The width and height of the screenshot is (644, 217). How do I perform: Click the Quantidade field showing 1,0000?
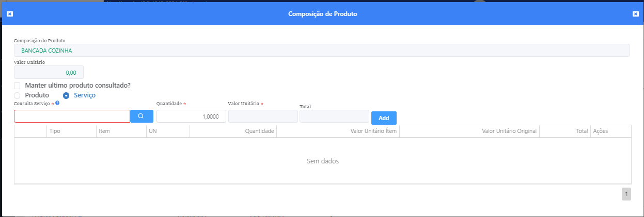coord(191,116)
